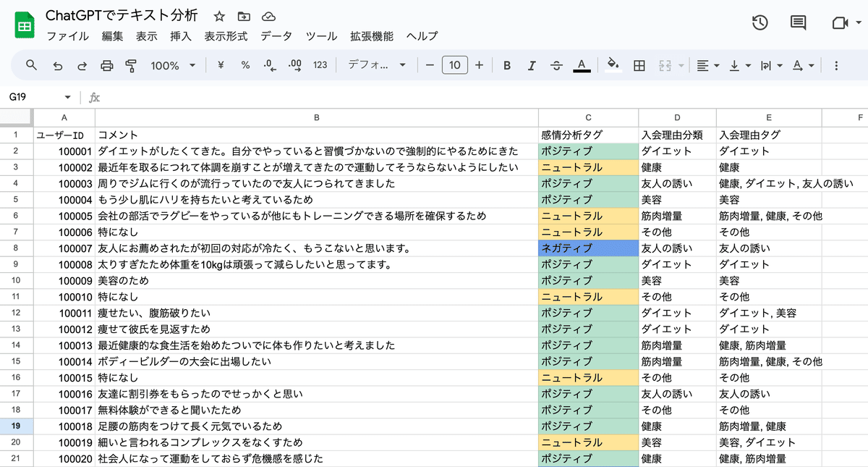
Task: Open the cell borders menu
Action: pyautogui.click(x=639, y=65)
